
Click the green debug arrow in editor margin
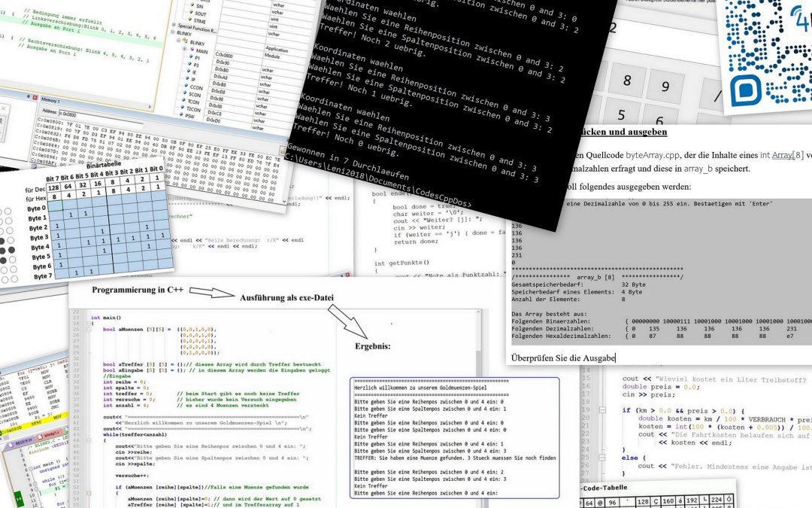17,500
